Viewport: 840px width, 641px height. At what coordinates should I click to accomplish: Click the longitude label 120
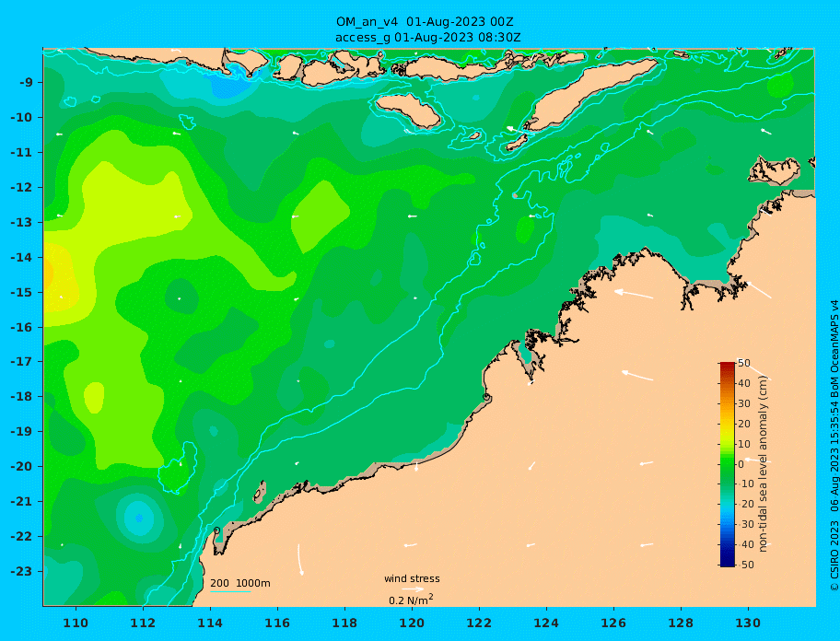click(x=412, y=623)
